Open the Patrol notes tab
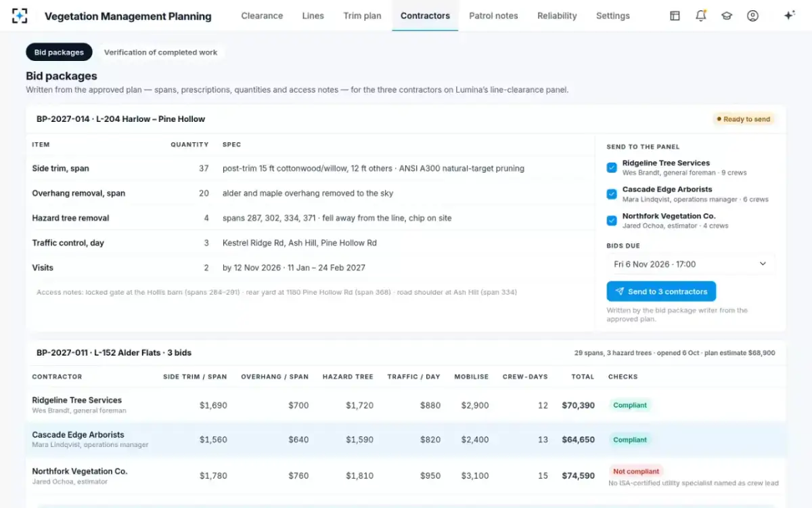The height and width of the screenshot is (508, 812). click(x=493, y=16)
